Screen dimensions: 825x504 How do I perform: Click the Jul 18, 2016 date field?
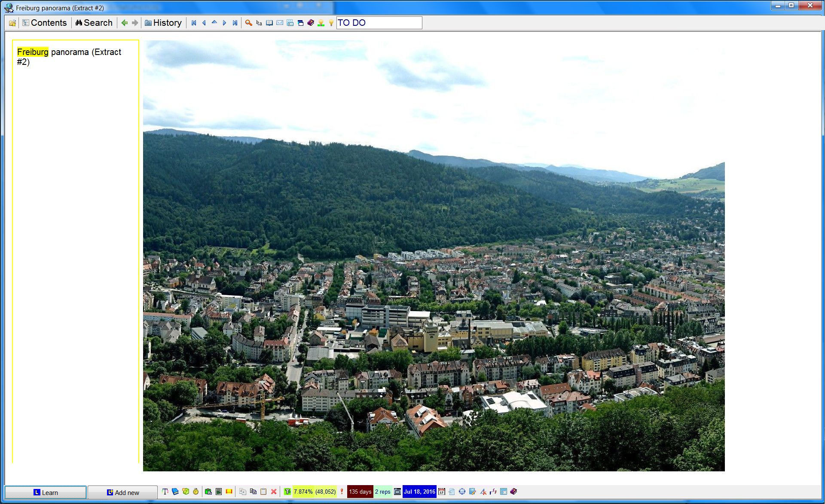click(x=419, y=492)
